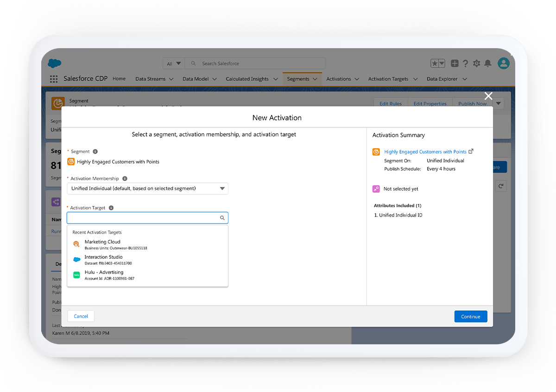The height and width of the screenshot is (392, 556).
Task: Click the Cancel button
Action: [x=81, y=316]
